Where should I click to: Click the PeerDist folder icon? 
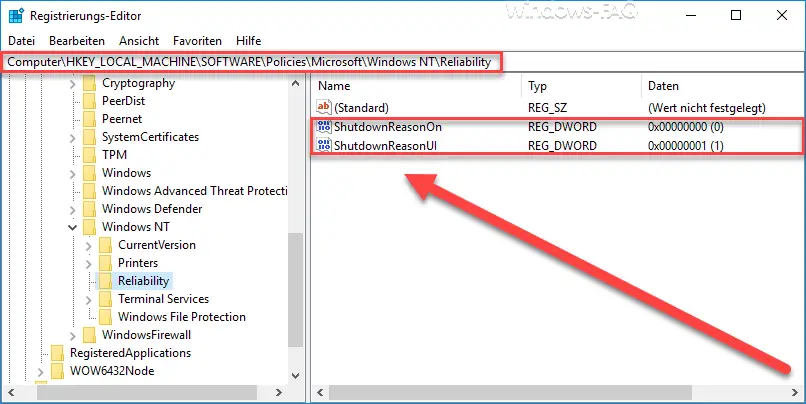click(89, 101)
